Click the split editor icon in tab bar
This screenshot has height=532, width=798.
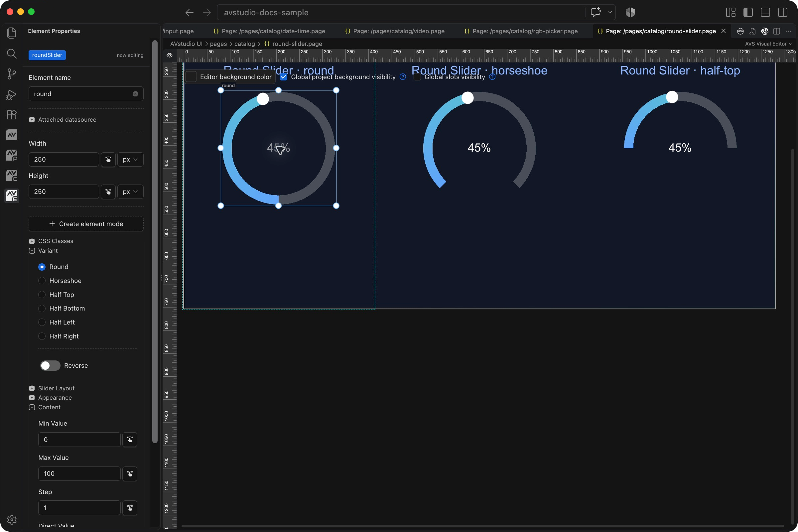click(x=776, y=31)
